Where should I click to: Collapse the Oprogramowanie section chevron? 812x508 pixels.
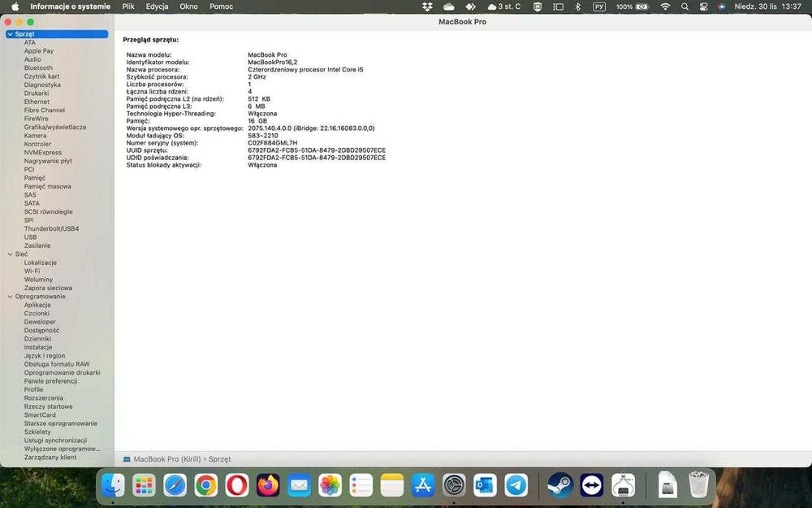(x=10, y=297)
